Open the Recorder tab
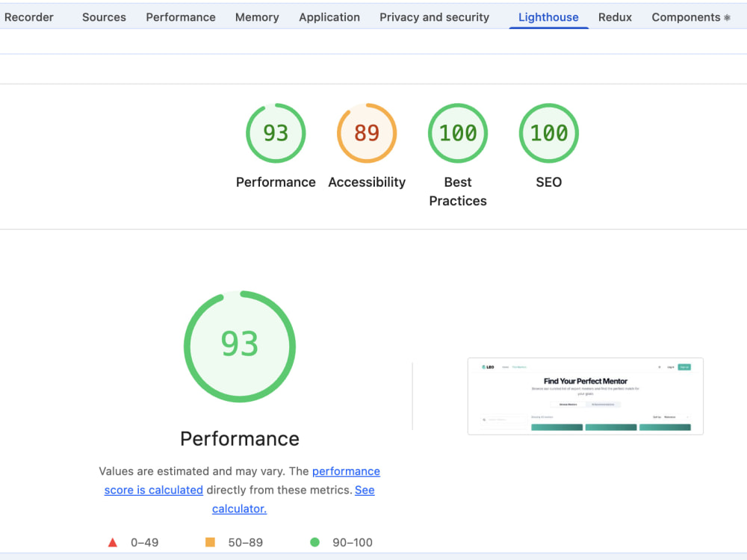Image resolution: width=747 pixels, height=560 pixels. [28, 17]
